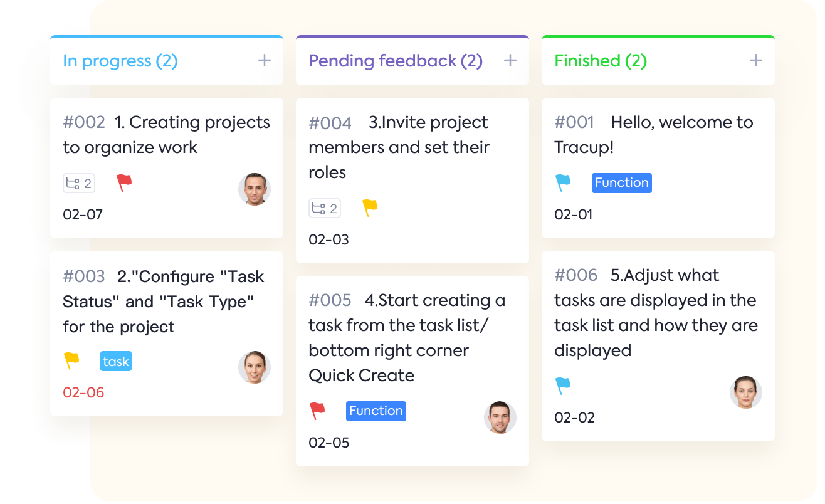Viewport: 825px width, 504px height.
Task: Open subtask count icon on task #004
Action: coord(325,208)
